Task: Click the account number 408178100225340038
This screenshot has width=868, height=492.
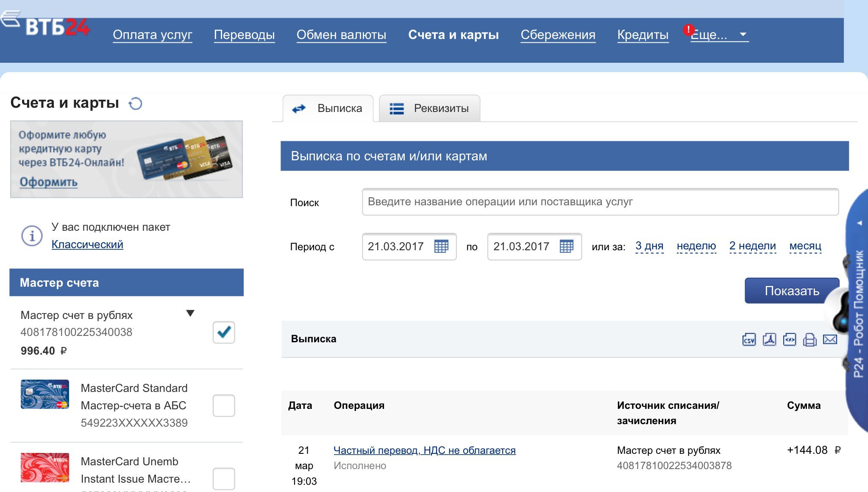Action: (77, 332)
